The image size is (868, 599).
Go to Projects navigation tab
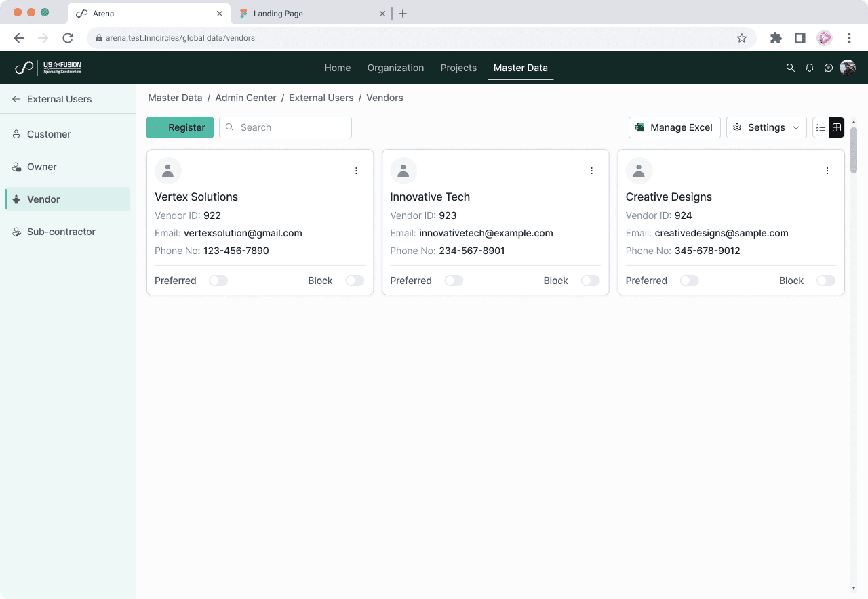[458, 68]
